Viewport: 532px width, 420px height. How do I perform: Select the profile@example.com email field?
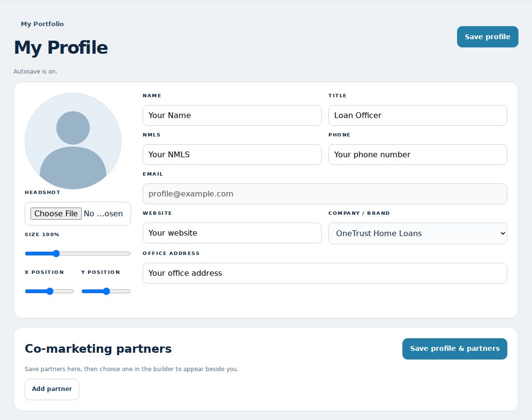click(x=325, y=194)
